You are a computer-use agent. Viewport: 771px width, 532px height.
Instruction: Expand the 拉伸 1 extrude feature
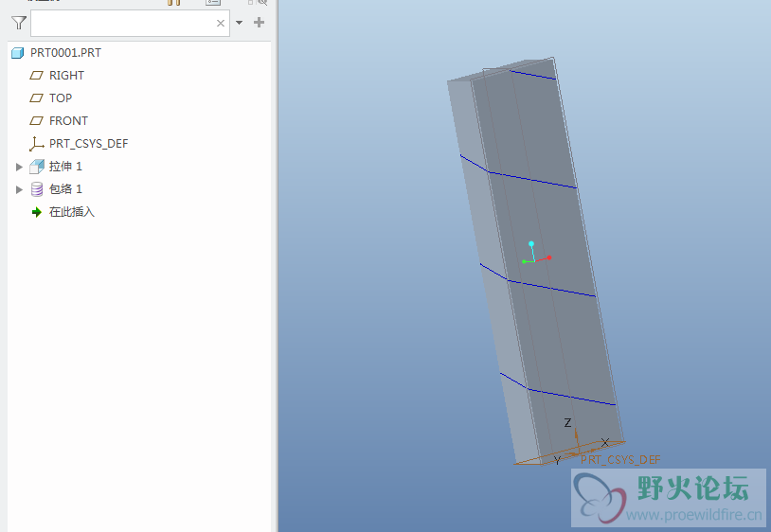tap(19, 167)
